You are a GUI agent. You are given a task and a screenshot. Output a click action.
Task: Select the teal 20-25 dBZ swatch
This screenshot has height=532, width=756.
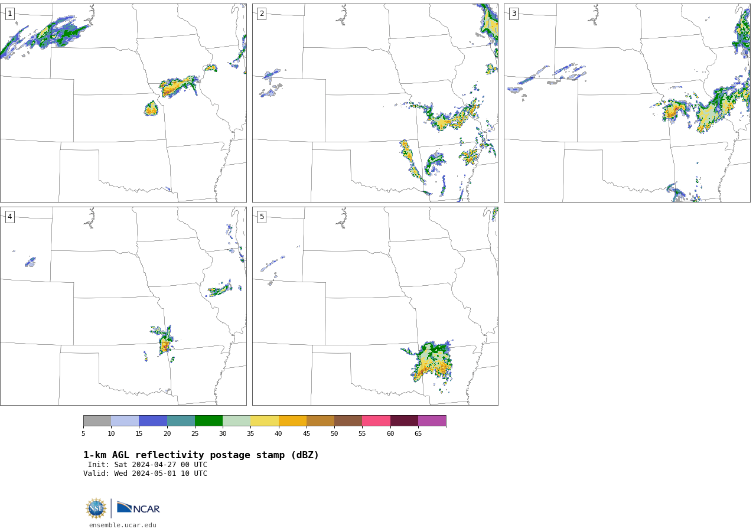(181, 420)
